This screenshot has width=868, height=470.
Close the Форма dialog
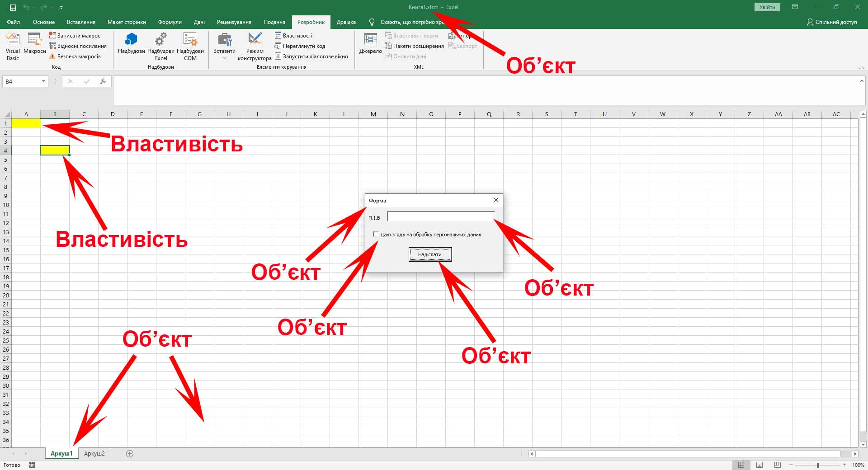click(495, 200)
